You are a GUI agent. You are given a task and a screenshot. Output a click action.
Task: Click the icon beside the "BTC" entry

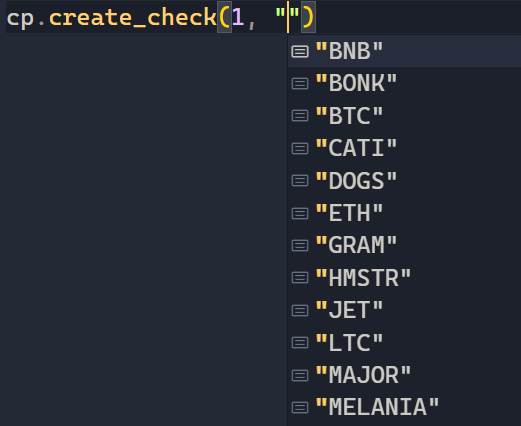300,116
